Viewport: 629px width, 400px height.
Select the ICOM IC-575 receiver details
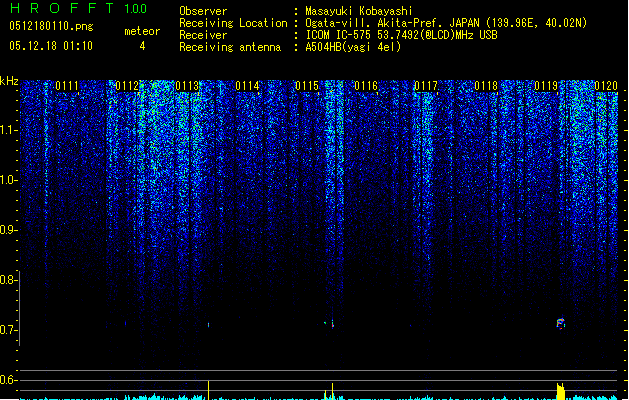tap(402, 35)
